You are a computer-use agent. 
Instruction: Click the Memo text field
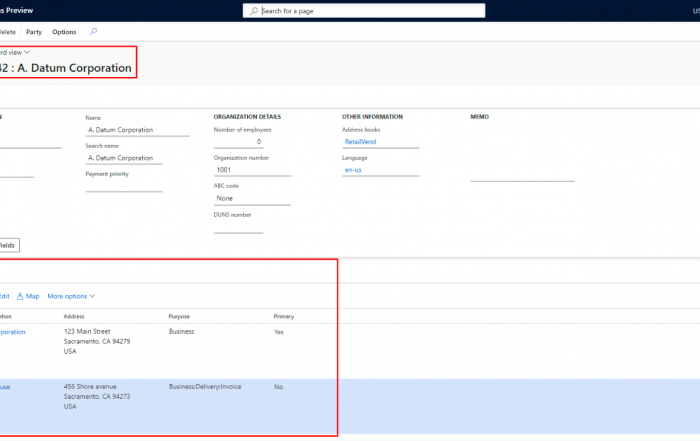(x=522, y=152)
